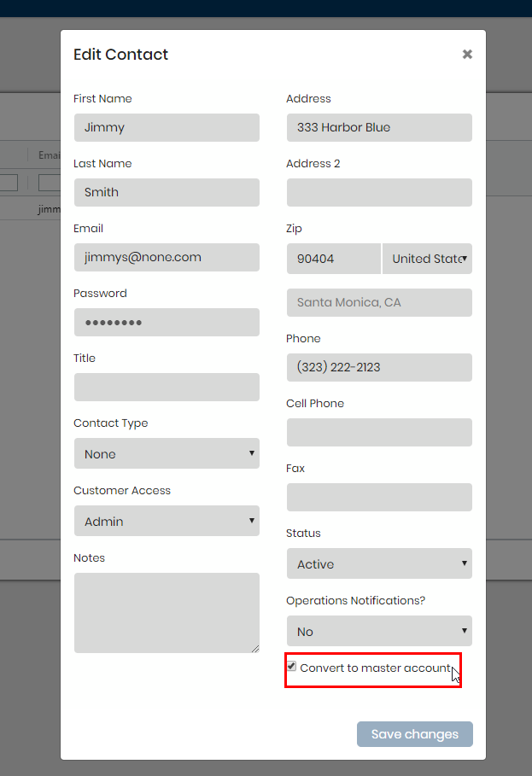The height and width of the screenshot is (776, 532).
Task: Click the Email input field
Action: click(167, 257)
